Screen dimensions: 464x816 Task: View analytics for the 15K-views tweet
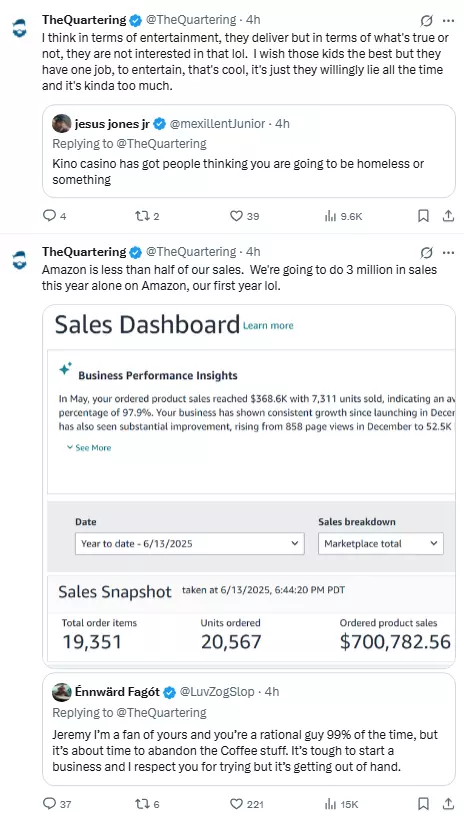click(x=330, y=804)
